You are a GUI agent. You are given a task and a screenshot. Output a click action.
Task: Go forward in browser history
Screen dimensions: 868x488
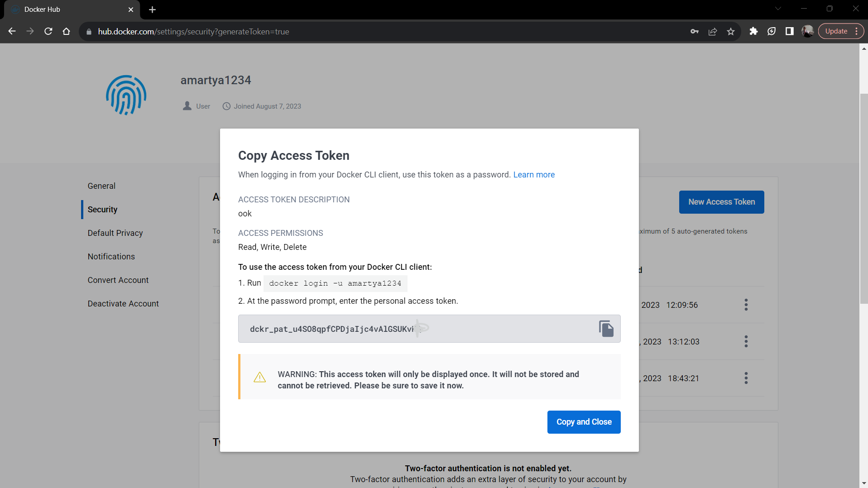click(x=30, y=31)
